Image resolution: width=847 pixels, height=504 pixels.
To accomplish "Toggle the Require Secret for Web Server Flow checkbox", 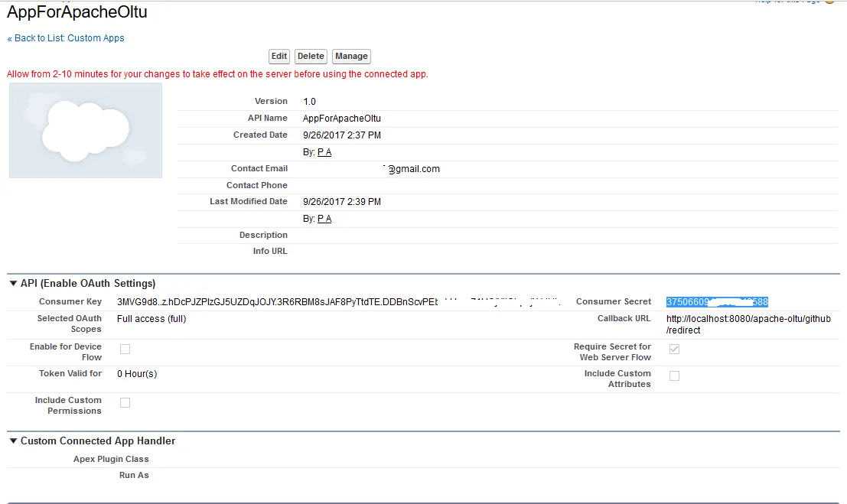I will pyautogui.click(x=674, y=349).
